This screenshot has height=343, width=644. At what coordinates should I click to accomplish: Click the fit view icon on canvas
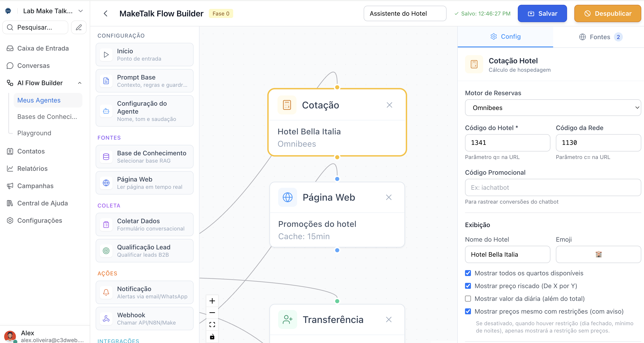[212, 325]
